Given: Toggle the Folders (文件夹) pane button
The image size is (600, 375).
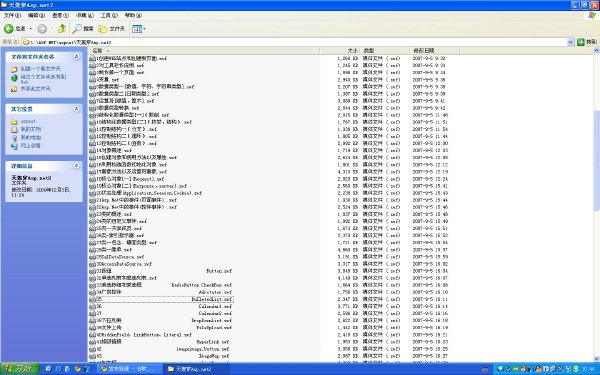Looking at the screenshot, I should 111,29.
